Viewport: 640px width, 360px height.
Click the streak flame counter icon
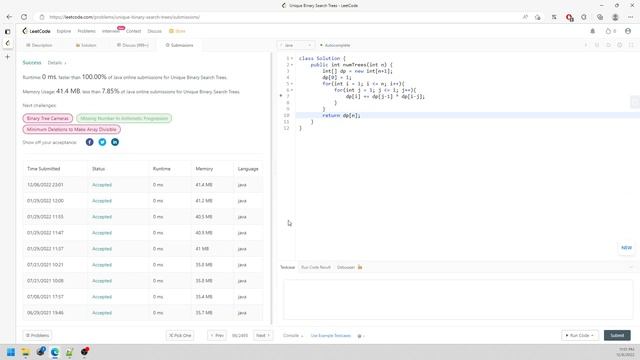pos(611,31)
